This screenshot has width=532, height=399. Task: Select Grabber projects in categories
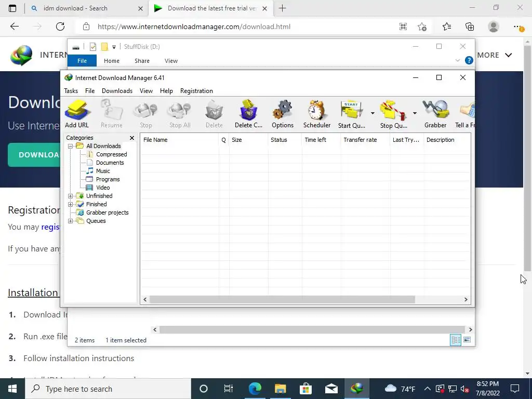(x=107, y=212)
